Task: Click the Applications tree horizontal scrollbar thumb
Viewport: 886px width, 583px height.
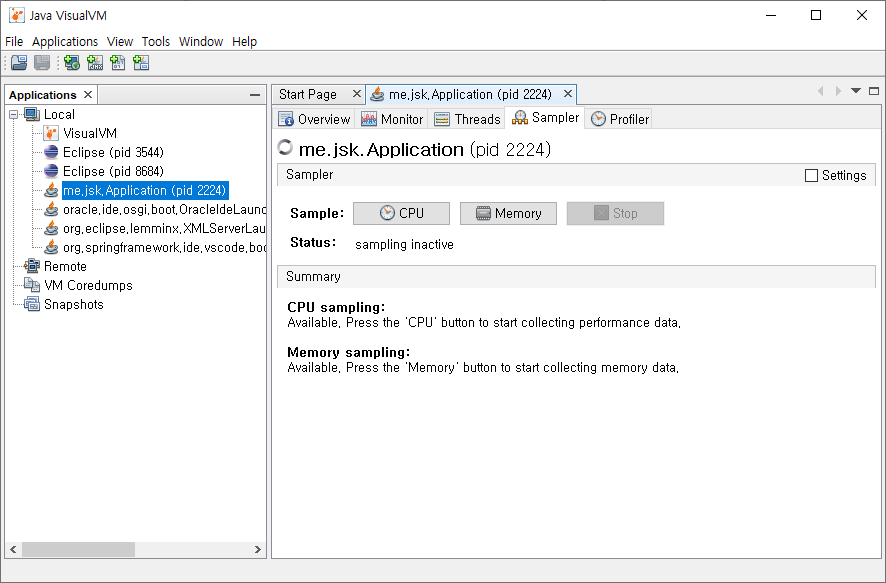Action: click(x=78, y=549)
